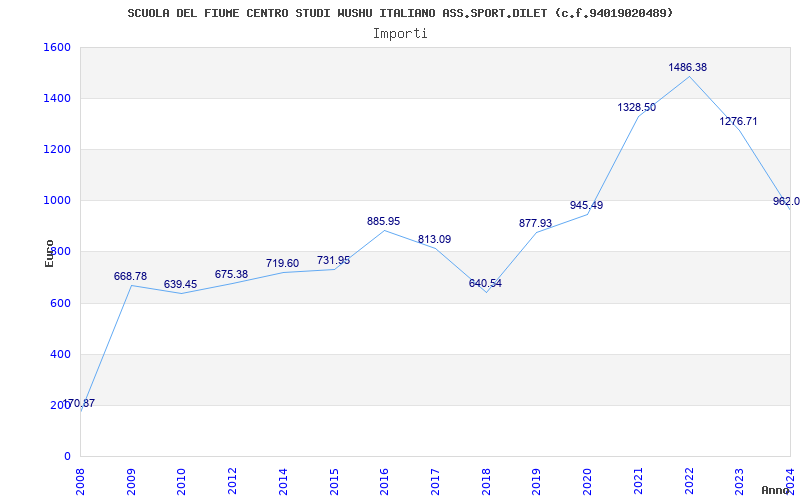Select data label 639.45

click(x=180, y=284)
